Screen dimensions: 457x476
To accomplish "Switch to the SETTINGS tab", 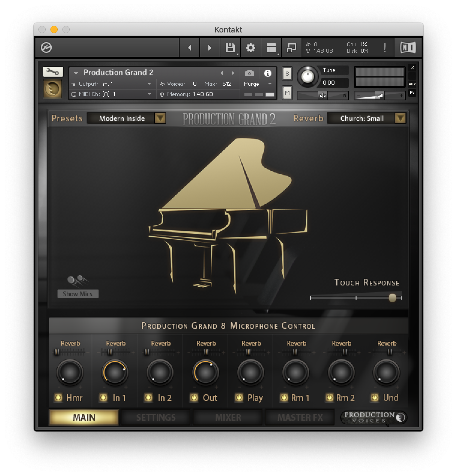I will [156, 417].
